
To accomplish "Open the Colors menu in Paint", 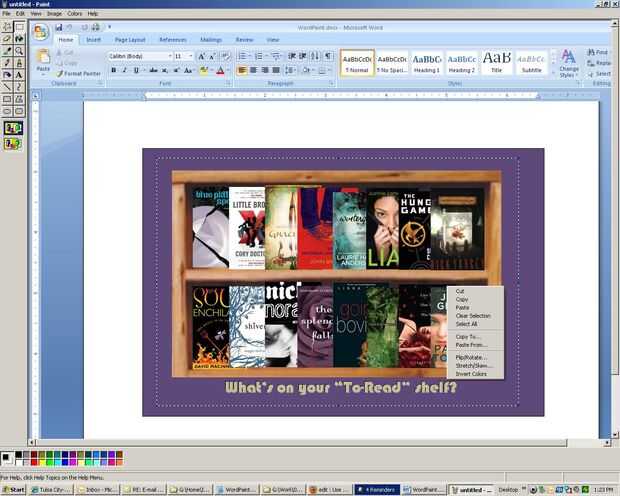I will click(74, 13).
